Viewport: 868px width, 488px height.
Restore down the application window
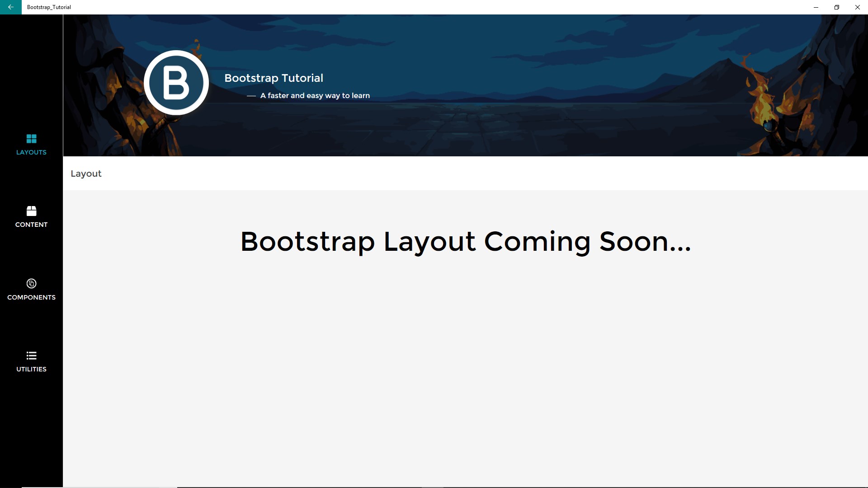[x=837, y=7]
